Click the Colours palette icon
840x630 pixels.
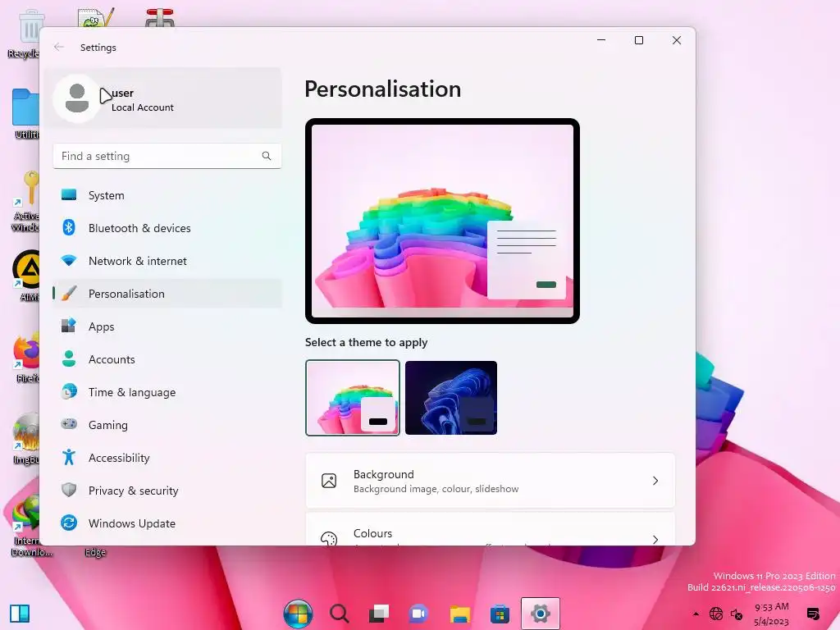(x=329, y=538)
